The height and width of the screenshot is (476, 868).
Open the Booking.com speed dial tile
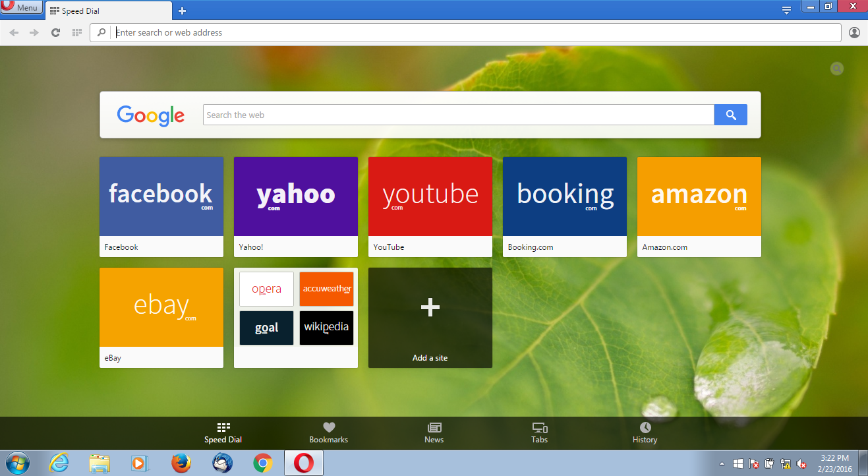pyautogui.click(x=565, y=207)
